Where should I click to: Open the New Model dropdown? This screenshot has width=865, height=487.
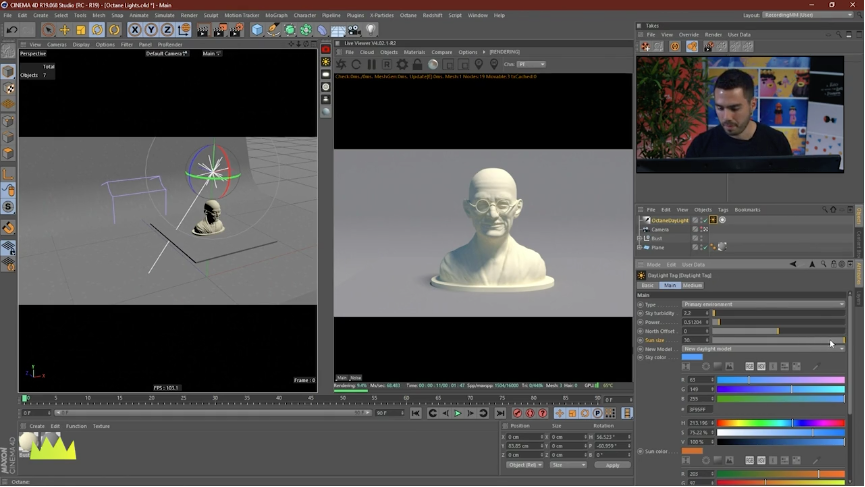coord(763,349)
